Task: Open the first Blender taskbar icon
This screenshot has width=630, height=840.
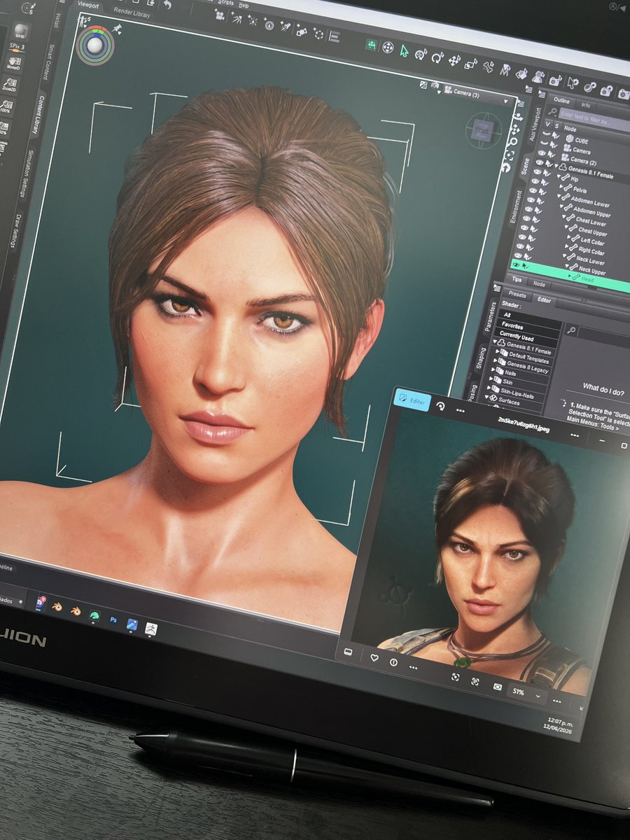Action: (57, 608)
